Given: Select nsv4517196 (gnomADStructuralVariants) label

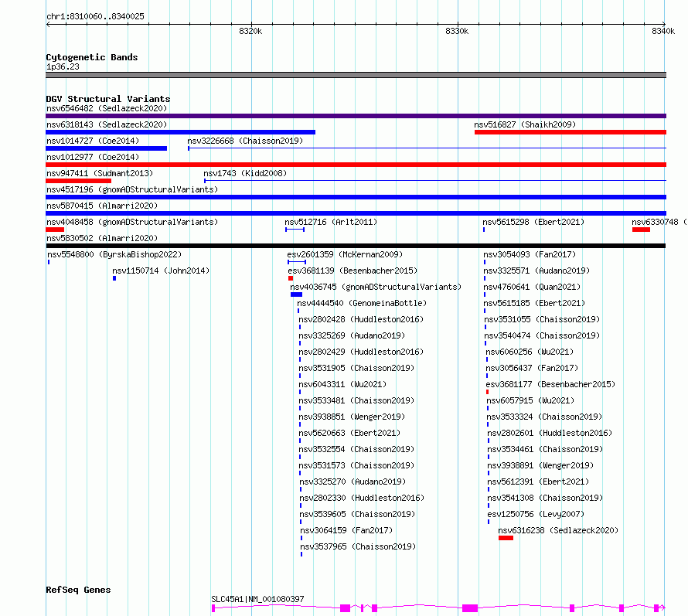Looking at the screenshot, I should click(x=132, y=189).
